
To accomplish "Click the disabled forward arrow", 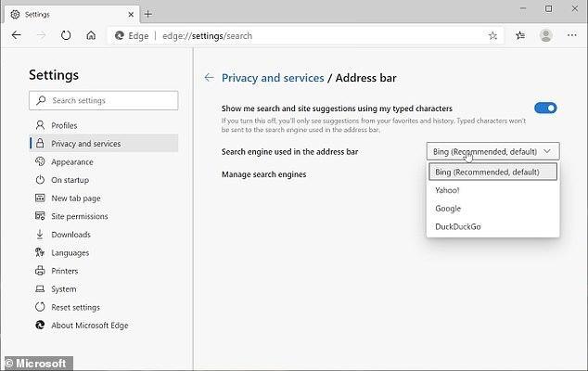I will [x=41, y=35].
